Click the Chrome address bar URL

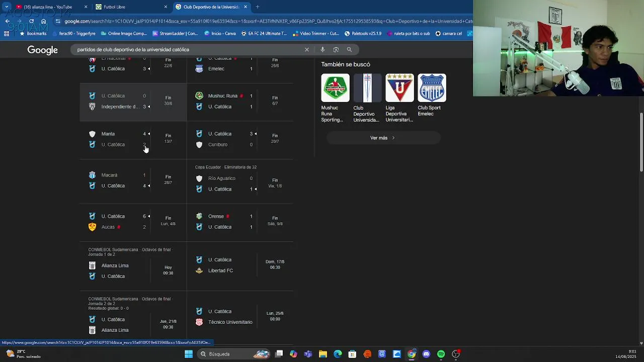pyautogui.click(x=268, y=21)
